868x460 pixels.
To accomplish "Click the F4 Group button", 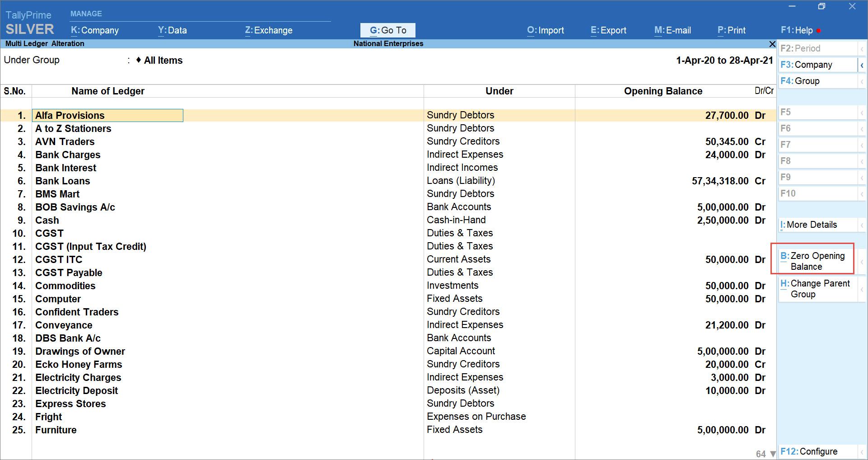I will point(817,81).
